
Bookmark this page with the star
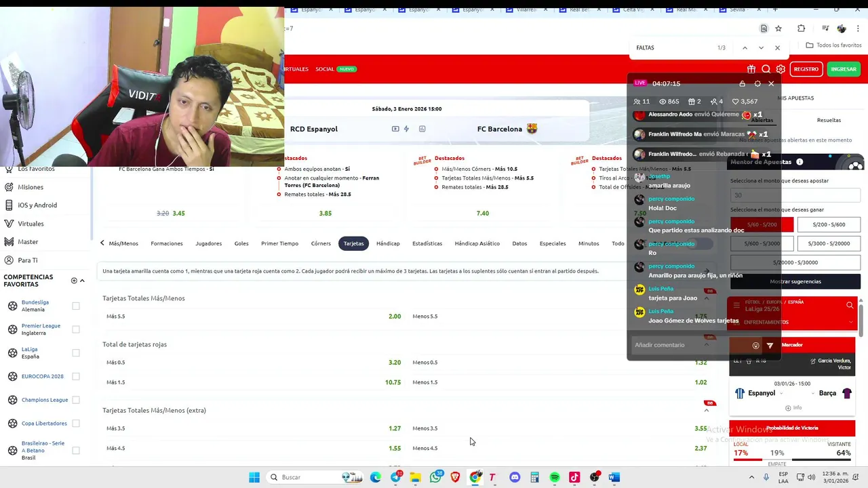coord(778,28)
